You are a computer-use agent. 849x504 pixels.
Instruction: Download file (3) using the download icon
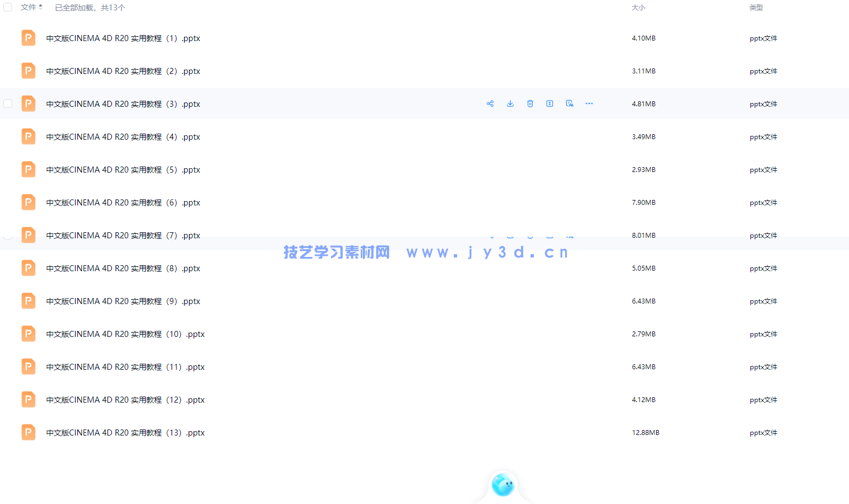(510, 104)
